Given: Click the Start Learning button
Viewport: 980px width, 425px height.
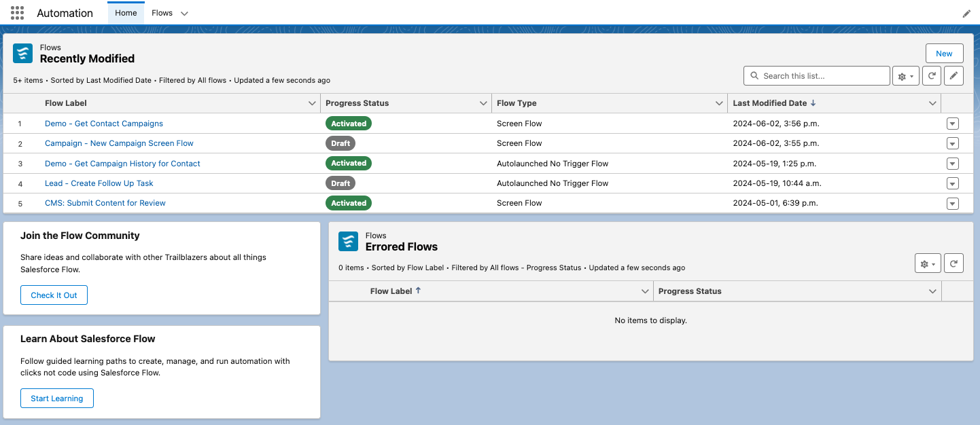Looking at the screenshot, I should [56, 399].
